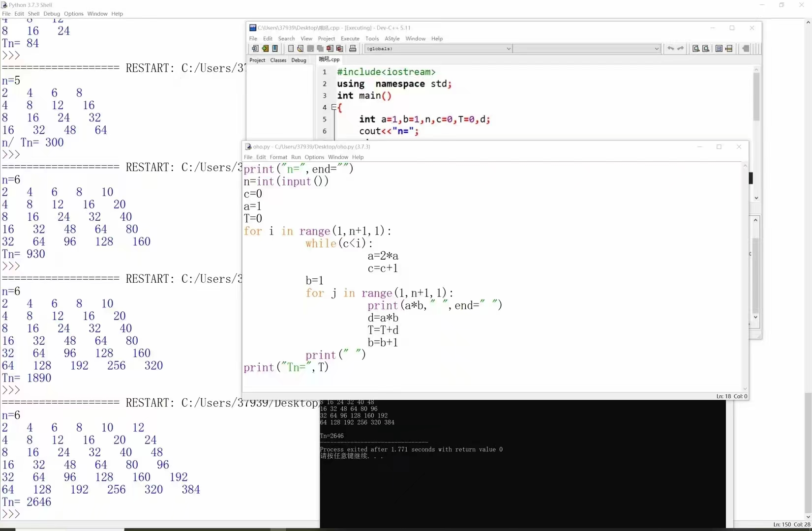Image resolution: width=812 pixels, height=531 pixels.
Task: Click 'Ln: 18 Col: 0' status in oho.py
Action: pos(732,396)
